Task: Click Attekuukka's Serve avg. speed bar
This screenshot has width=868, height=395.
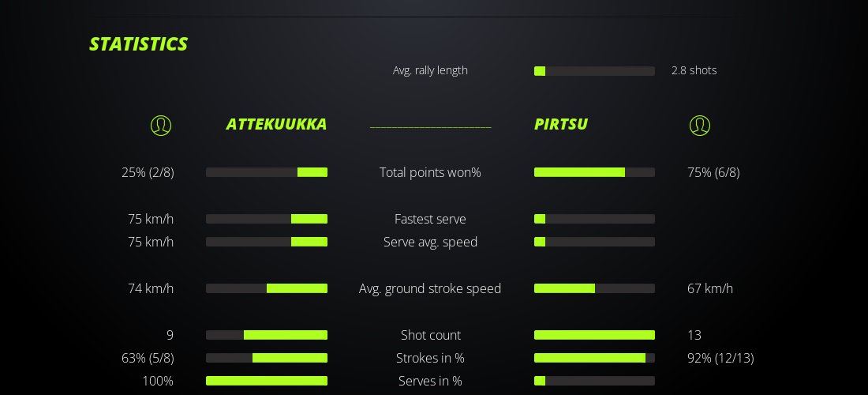Action: point(267,242)
